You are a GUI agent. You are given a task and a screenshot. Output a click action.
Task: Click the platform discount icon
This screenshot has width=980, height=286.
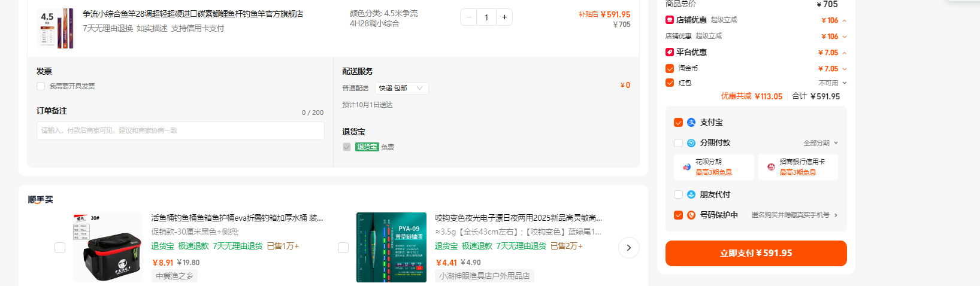point(670,52)
